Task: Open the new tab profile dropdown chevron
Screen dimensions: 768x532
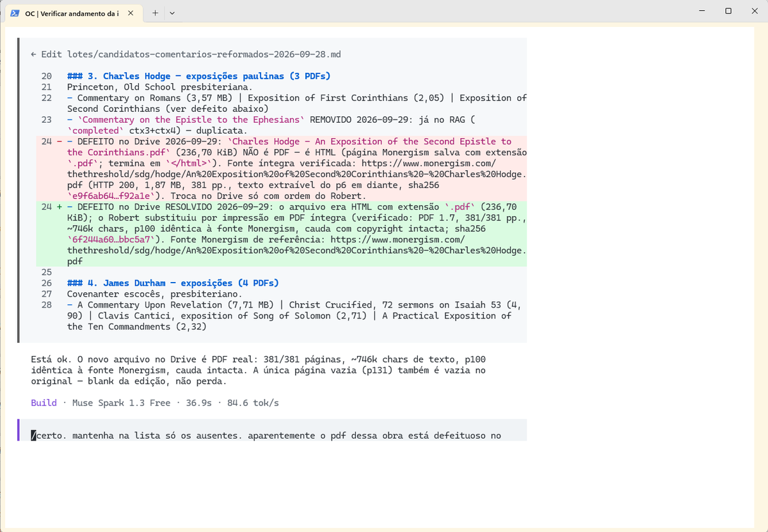Action: tap(172, 13)
